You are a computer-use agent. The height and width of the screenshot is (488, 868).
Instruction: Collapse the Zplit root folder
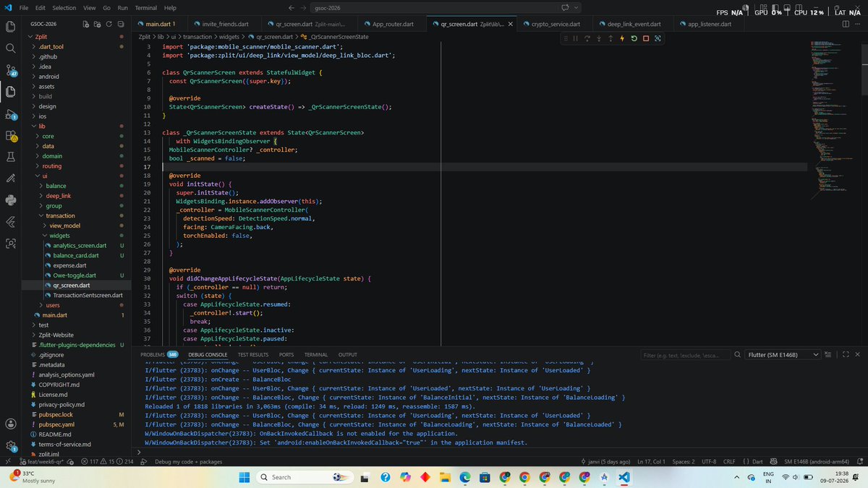(40, 35)
